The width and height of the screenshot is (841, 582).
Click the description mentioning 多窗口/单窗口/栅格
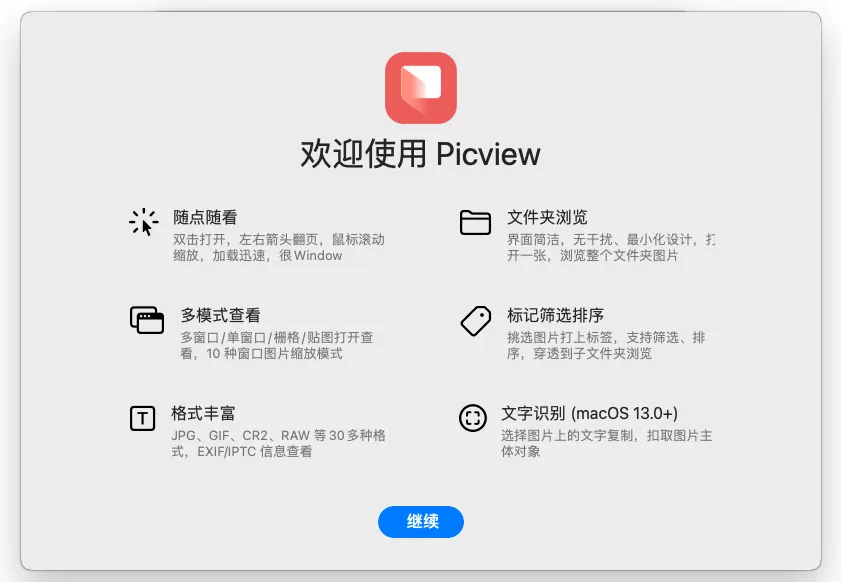point(277,346)
